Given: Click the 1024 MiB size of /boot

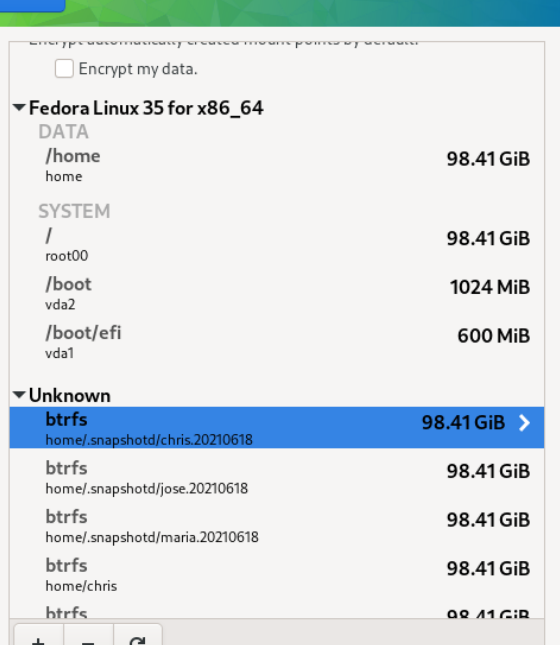Looking at the screenshot, I should point(490,287).
